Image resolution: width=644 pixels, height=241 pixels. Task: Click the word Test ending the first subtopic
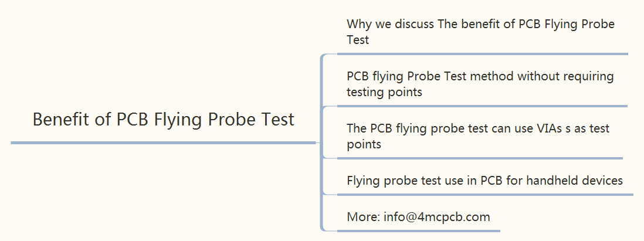358,40
